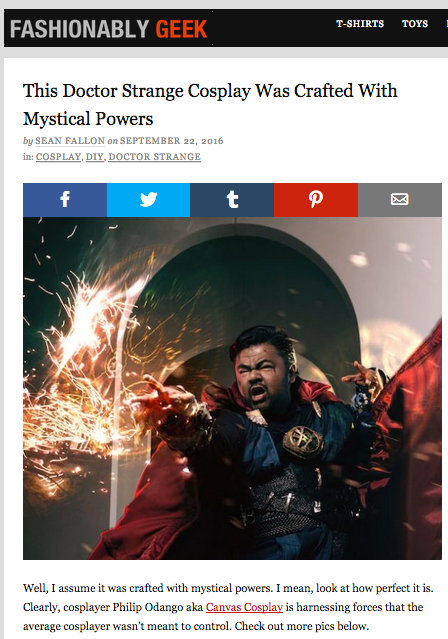Tweet this post via Twitter icon
The width and height of the screenshot is (448, 639).
pyautogui.click(x=148, y=200)
